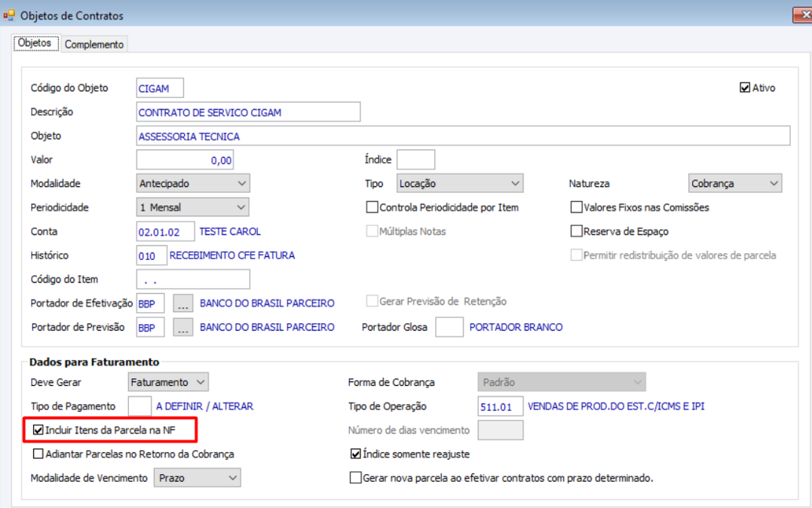This screenshot has width=812, height=508.
Task: Click the Dados para Faturamento heading
Action: 94,362
